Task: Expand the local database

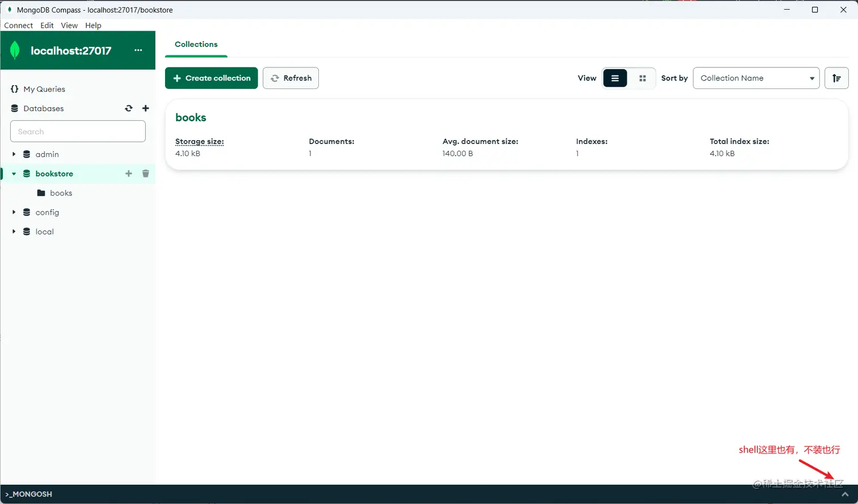Action: pos(14,231)
